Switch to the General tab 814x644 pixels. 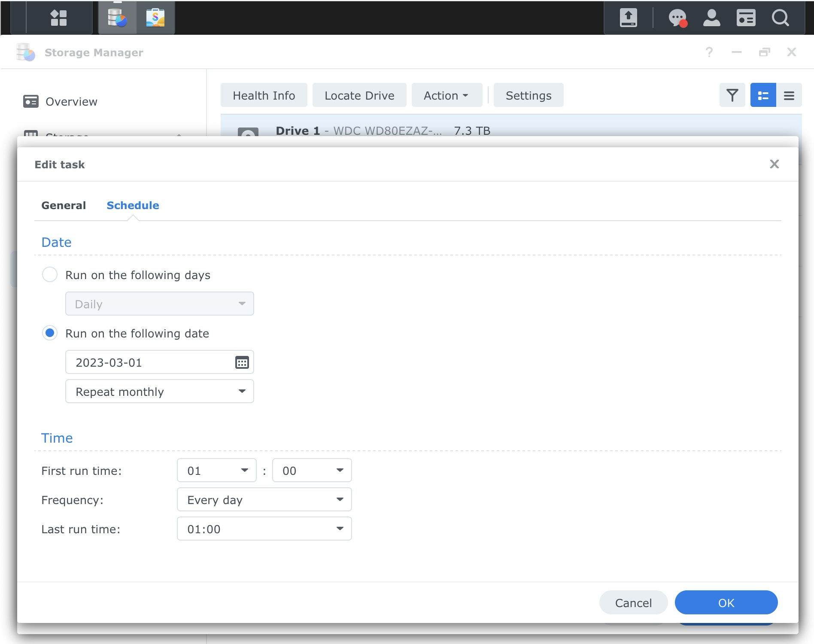[64, 205]
